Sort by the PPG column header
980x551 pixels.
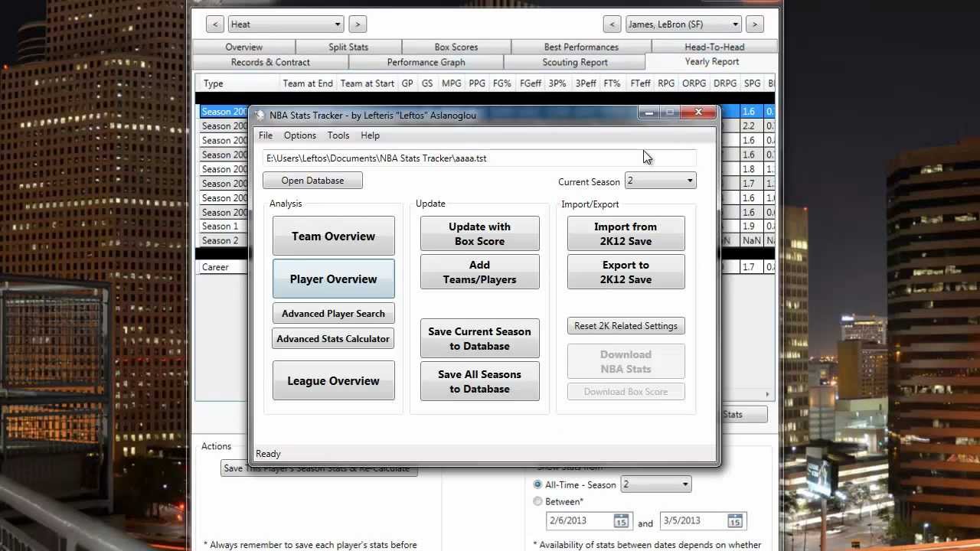coord(477,83)
